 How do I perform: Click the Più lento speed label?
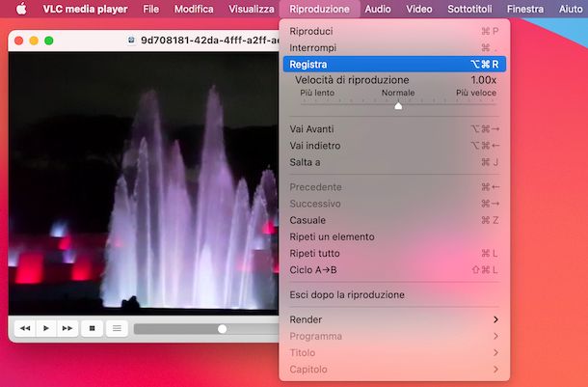pos(317,93)
